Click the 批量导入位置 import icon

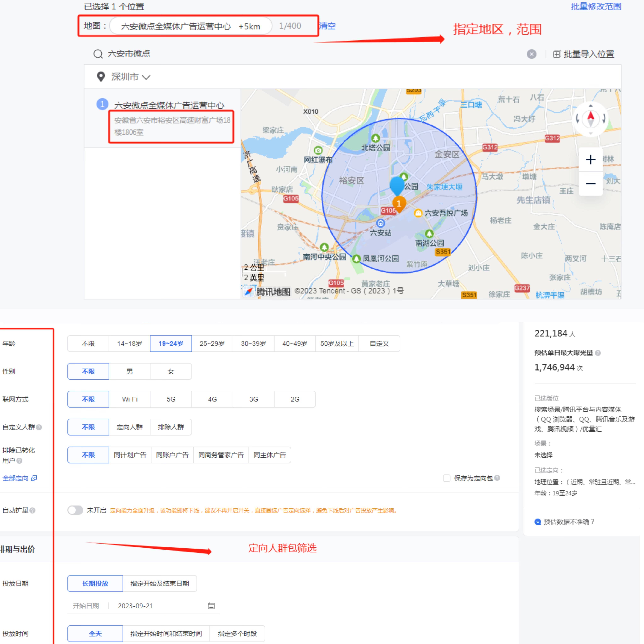click(557, 54)
